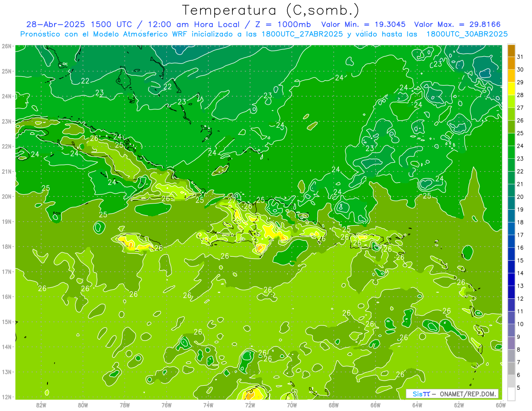Click the 60W longitude axis label

tap(501, 404)
